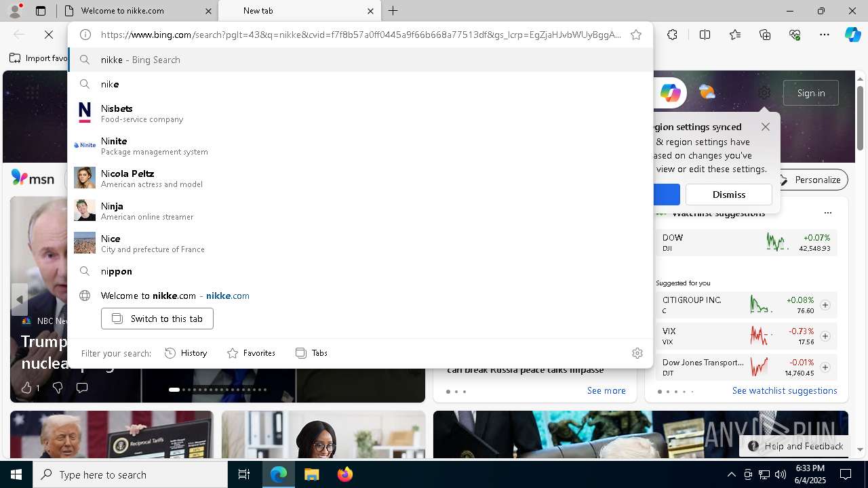Show hidden system tray icons
This screenshot has height=488, width=868.
(x=731, y=474)
